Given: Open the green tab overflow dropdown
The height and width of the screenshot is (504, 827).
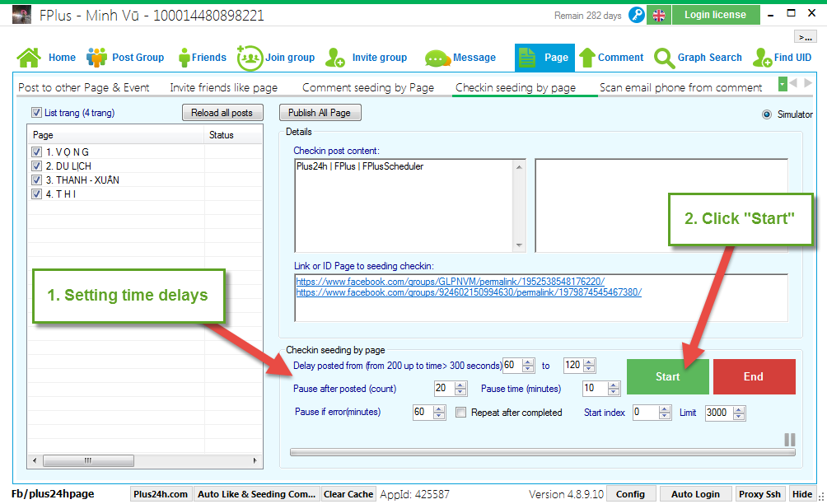Looking at the screenshot, I should point(783,83).
